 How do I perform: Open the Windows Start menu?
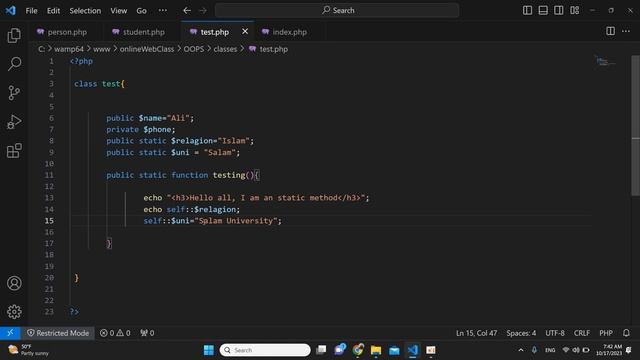coord(209,350)
